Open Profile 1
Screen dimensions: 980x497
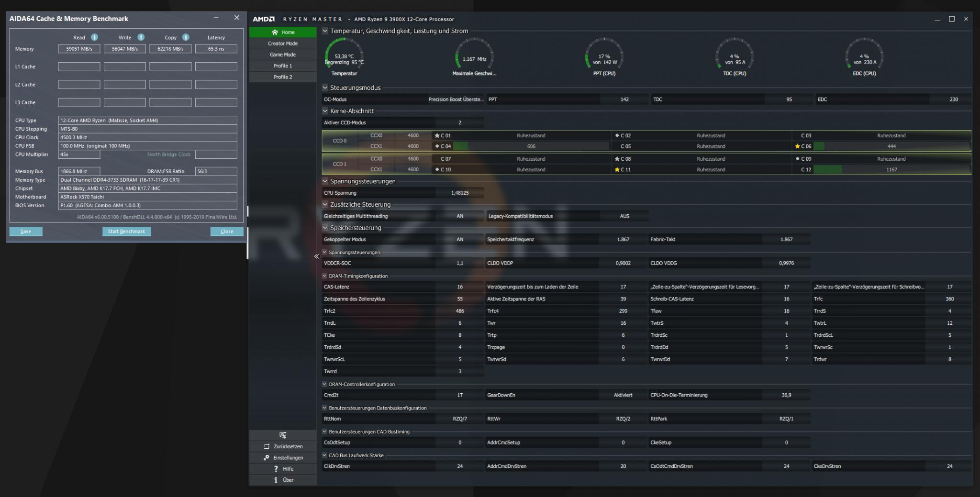click(283, 66)
